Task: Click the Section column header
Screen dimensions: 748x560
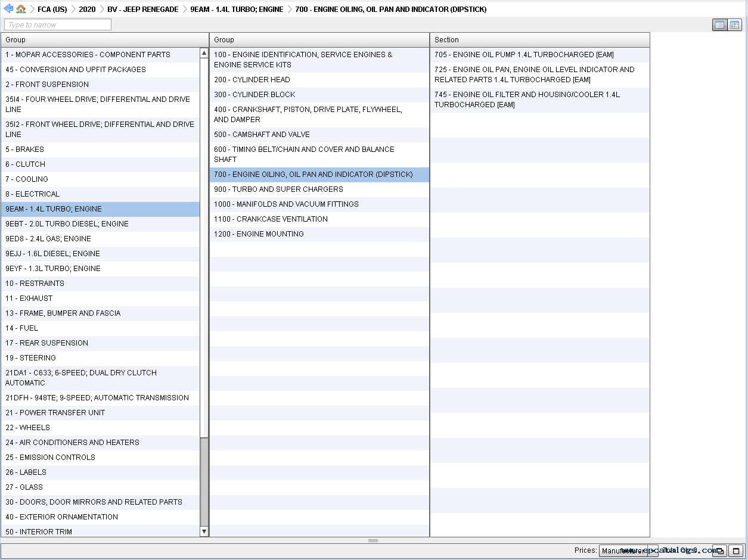Action: point(540,40)
